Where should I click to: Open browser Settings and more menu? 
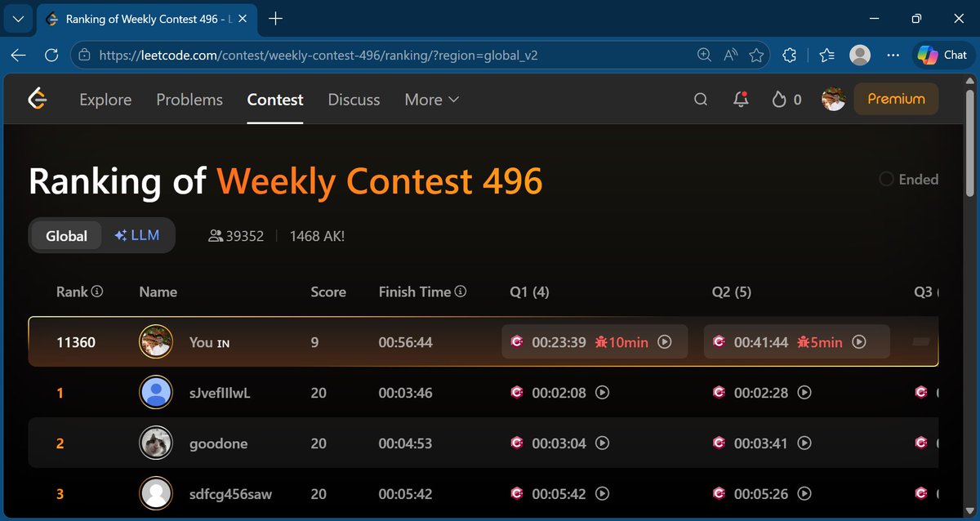coord(893,56)
